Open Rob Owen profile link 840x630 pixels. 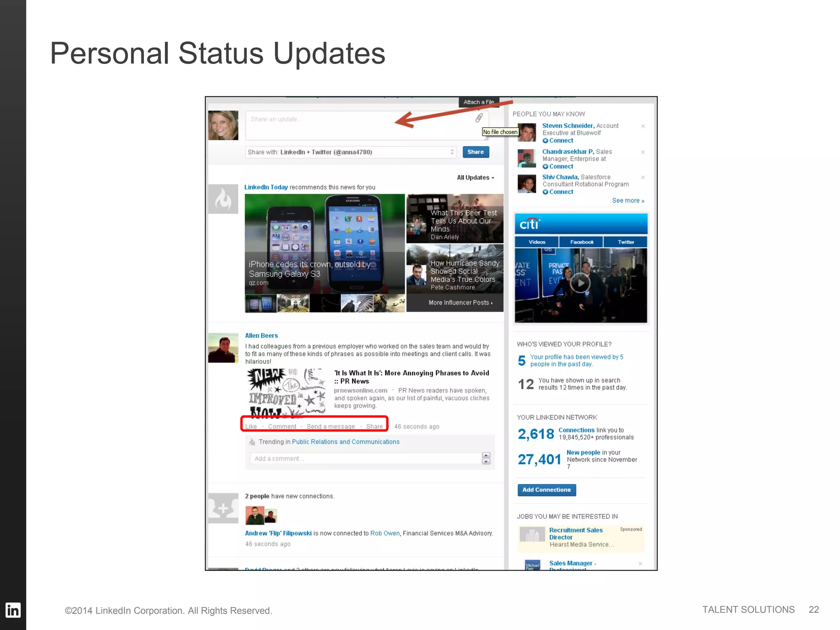385,533
